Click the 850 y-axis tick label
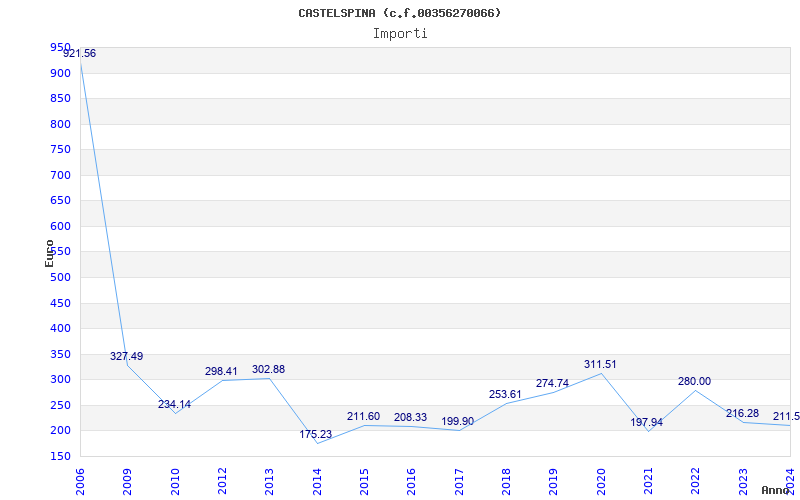800x500 pixels. click(x=60, y=99)
